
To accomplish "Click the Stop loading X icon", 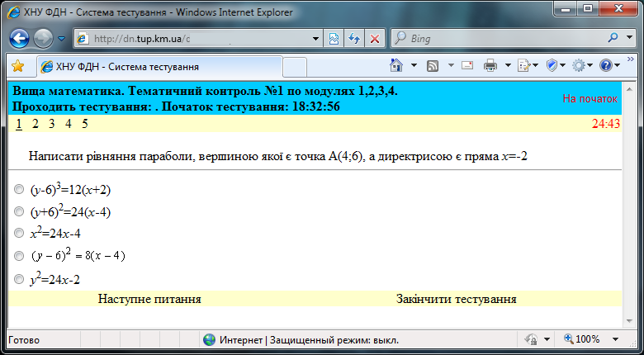I will tap(374, 39).
